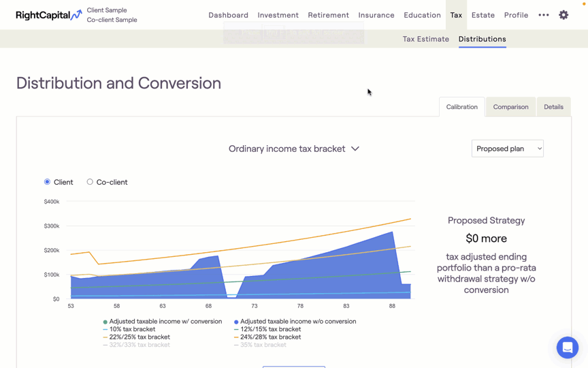Open the Retirement navigation menu
Screen dimensions: 588x368
pyautogui.click(x=328, y=15)
